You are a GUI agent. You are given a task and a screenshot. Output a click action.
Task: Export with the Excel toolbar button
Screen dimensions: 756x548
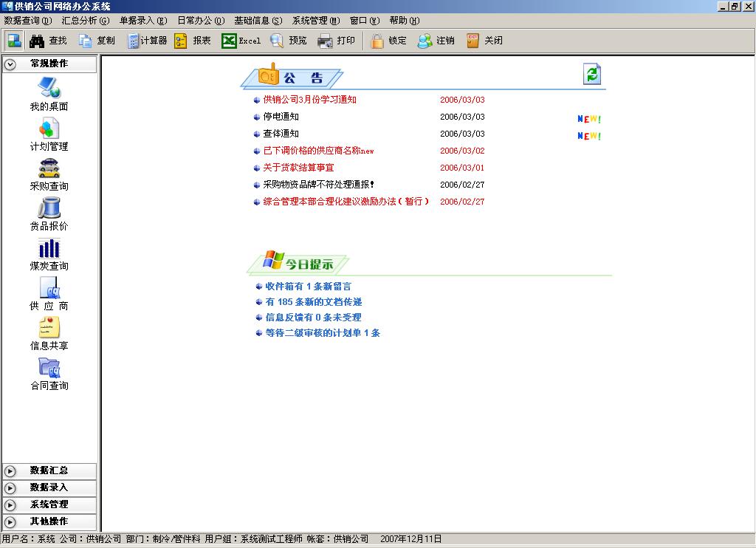point(241,41)
